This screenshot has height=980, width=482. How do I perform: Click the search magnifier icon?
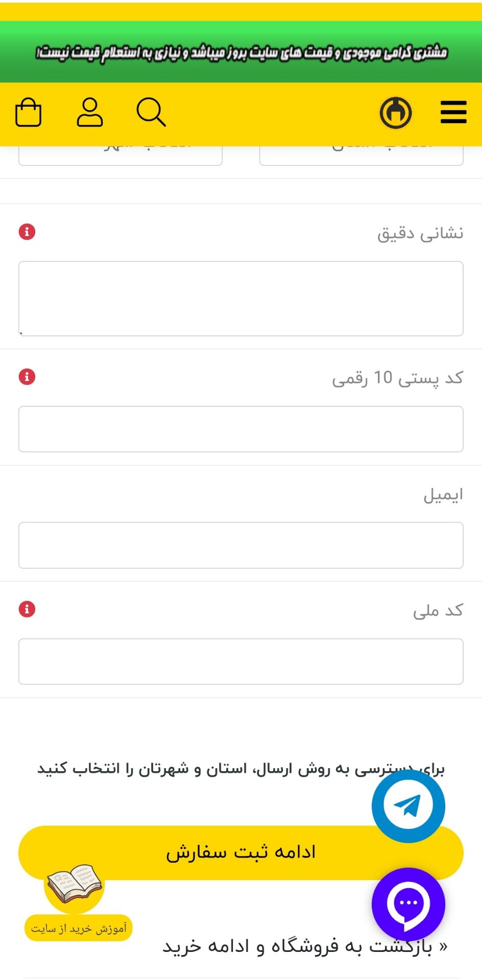click(151, 112)
